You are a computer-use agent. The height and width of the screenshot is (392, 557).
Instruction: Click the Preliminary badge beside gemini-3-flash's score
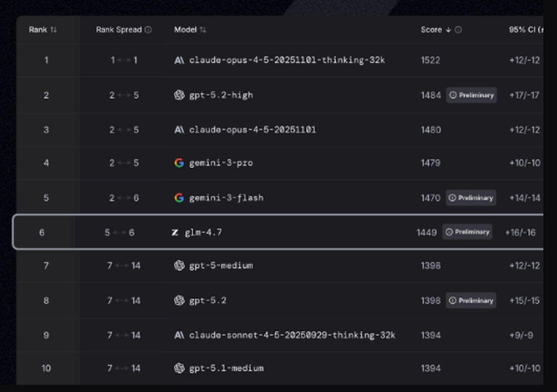pyautogui.click(x=471, y=198)
